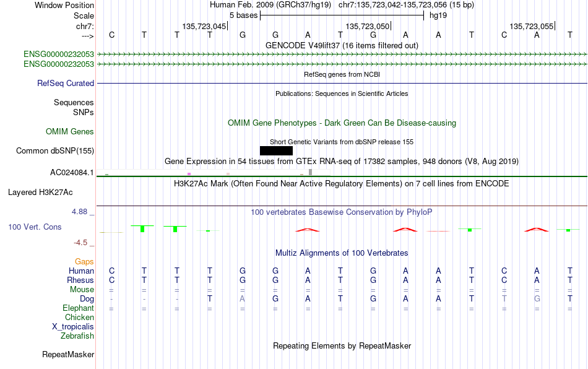This screenshot has height=369, width=588.
Task: Click the hg19 scale bar label
Action: pos(438,15)
